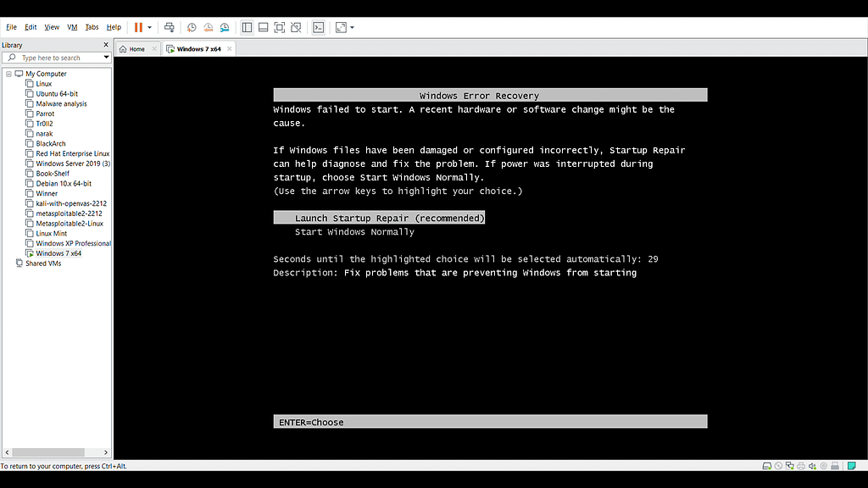Click the printer status icon
The width and height of the screenshot is (868, 488).
[x=801, y=466]
